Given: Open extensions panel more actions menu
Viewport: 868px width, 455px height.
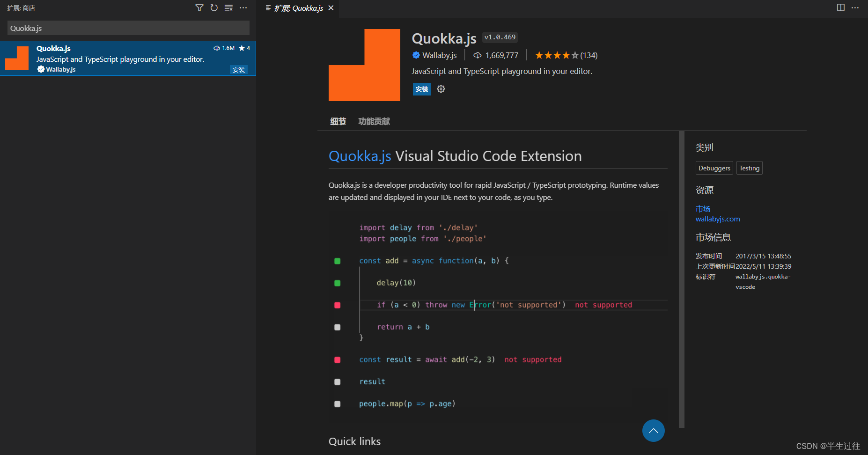Looking at the screenshot, I should [x=243, y=8].
